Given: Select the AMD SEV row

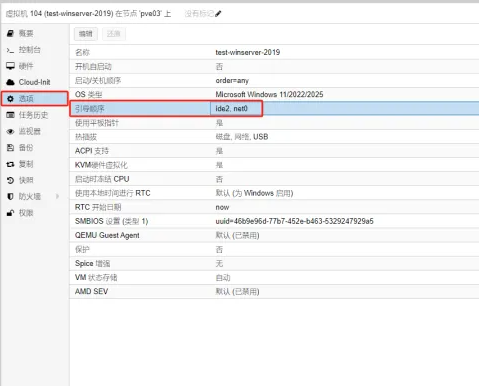Looking at the screenshot, I should click(274, 291).
